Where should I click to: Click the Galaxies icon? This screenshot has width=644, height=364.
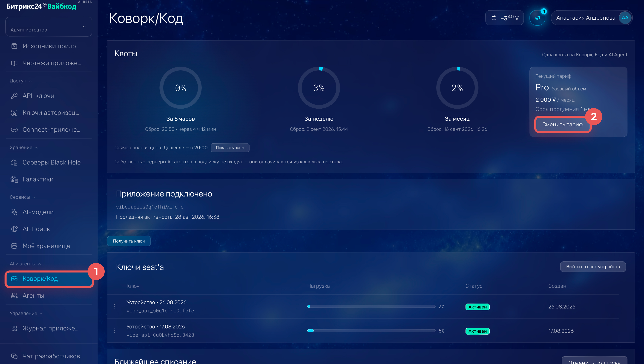click(x=14, y=179)
